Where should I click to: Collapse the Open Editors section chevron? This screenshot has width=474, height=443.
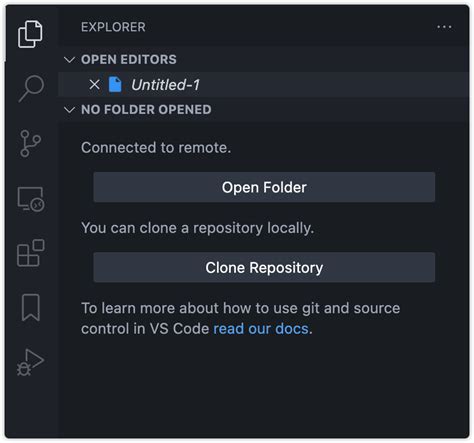(69, 60)
